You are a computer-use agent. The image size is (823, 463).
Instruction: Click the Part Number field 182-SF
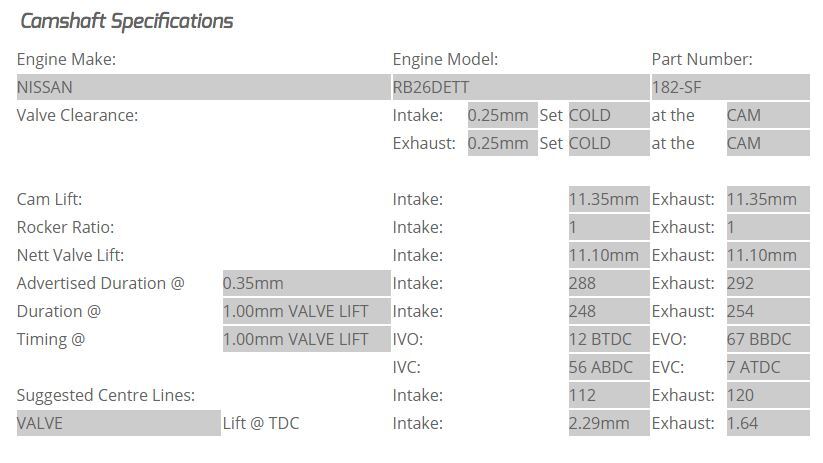coord(731,87)
